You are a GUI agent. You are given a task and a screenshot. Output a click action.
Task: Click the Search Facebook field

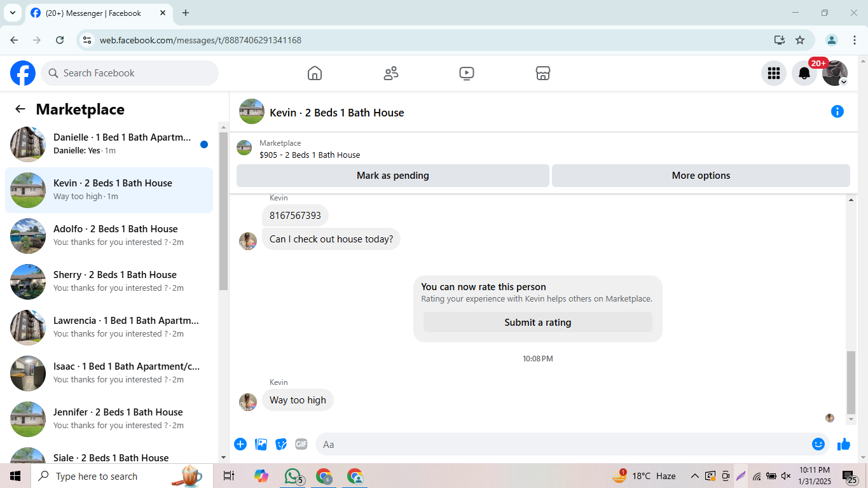130,73
